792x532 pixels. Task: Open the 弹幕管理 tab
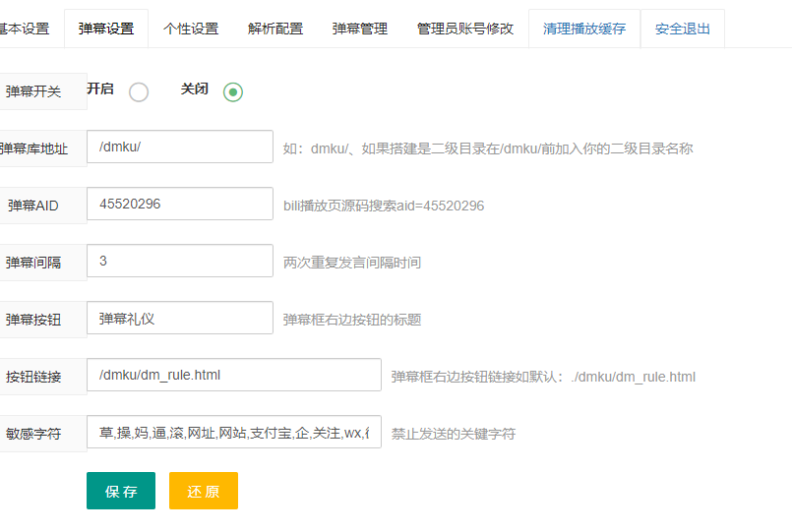pyautogui.click(x=360, y=29)
